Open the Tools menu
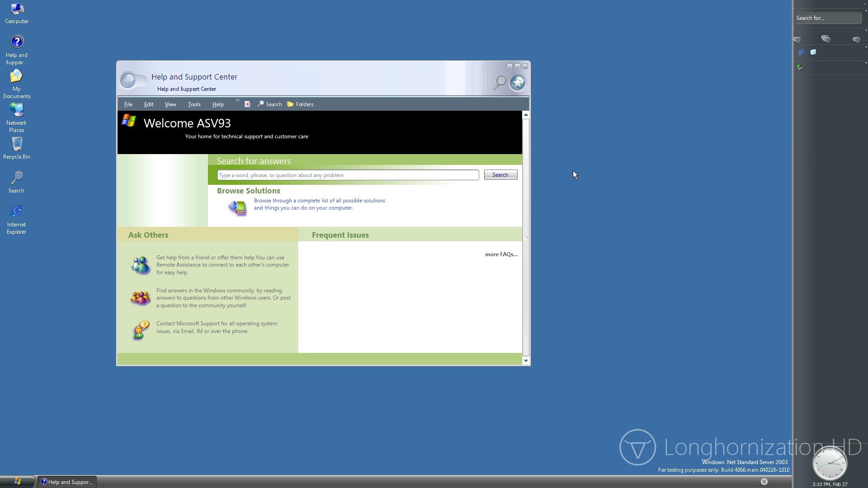 pos(194,104)
